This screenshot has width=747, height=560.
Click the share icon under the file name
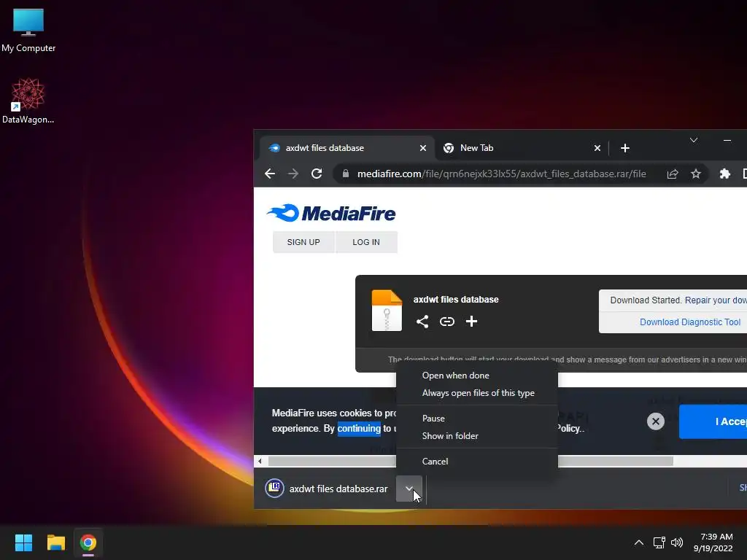422,322
